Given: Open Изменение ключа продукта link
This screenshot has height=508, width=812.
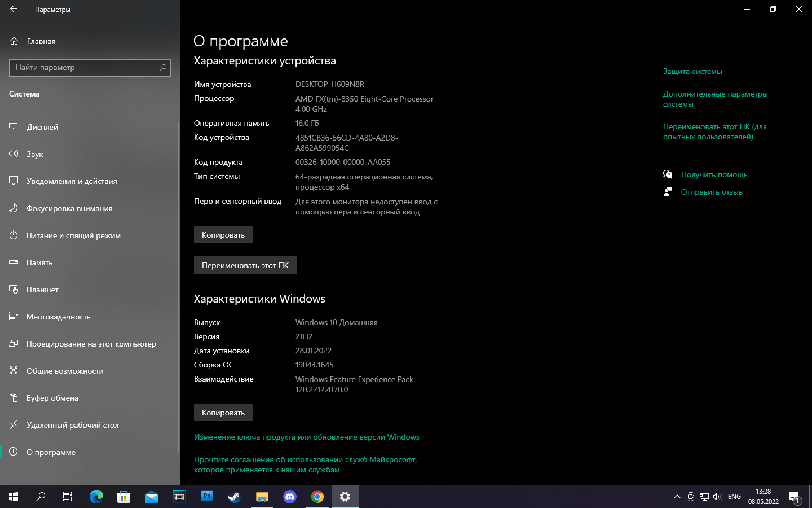Looking at the screenshot, I should (307, 437).
